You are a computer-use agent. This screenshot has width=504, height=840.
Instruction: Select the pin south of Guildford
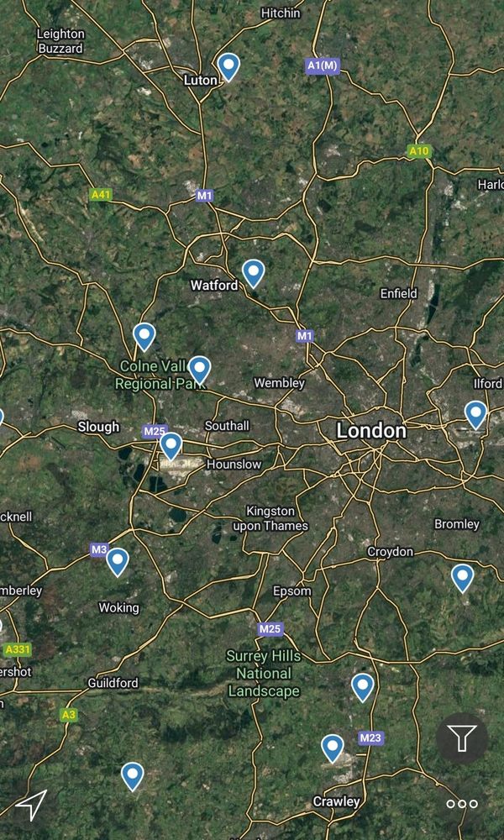pos(132,777)
